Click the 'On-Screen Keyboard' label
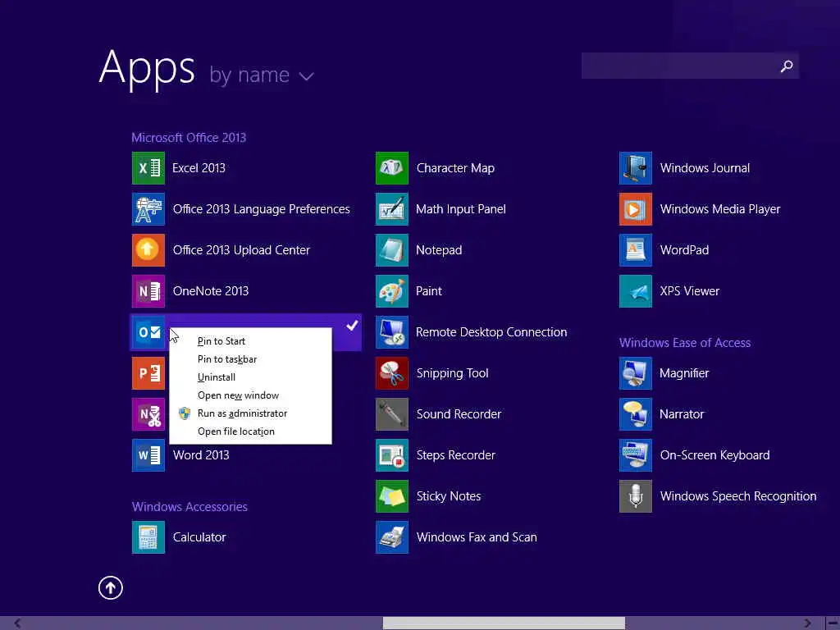Screen dimensions: 840x630 [714, 455]
